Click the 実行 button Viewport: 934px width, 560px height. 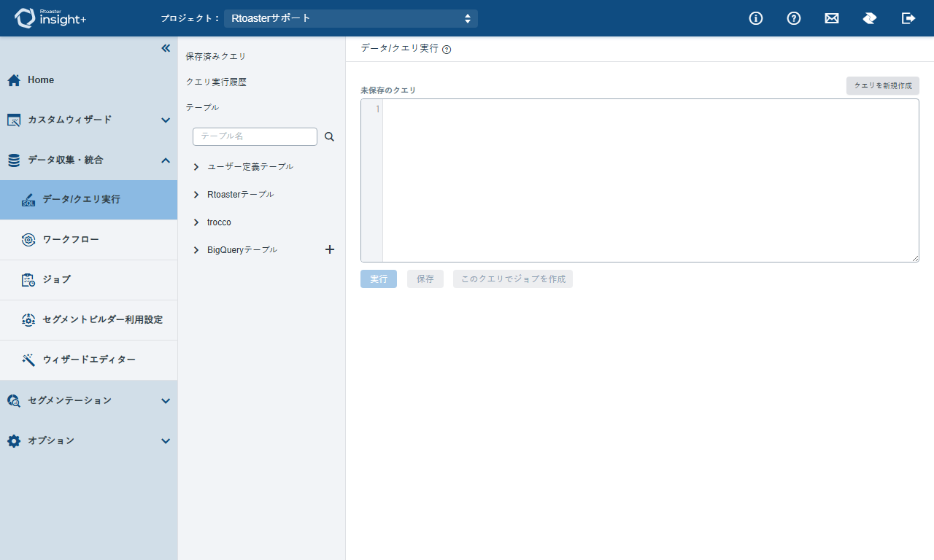(379, 279)
